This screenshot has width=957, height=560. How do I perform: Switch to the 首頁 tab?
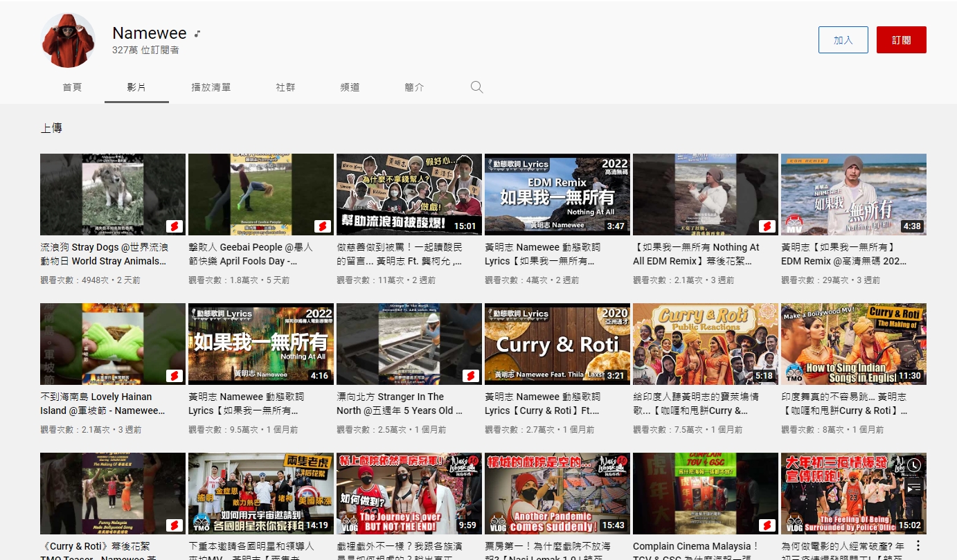(x=72, y=87)
